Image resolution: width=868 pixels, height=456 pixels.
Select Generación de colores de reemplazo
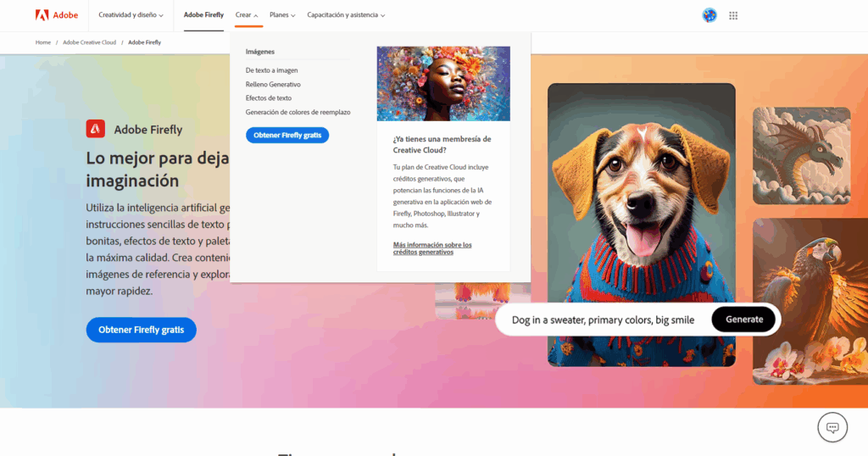(x=298, y=112)
